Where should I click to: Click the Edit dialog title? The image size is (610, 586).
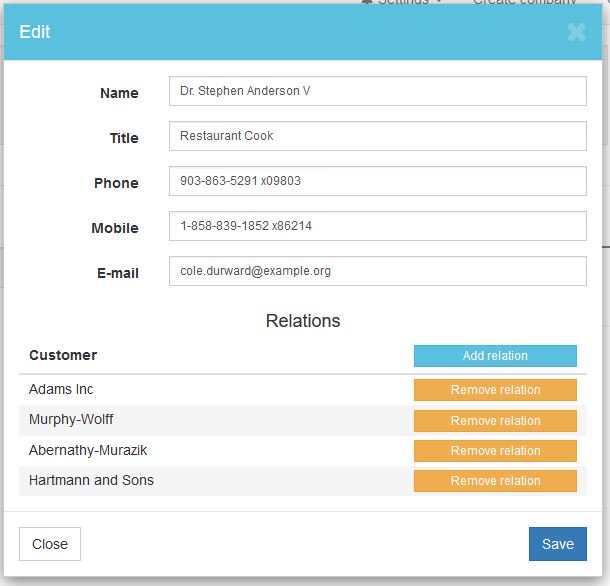(x=35, y=32)
